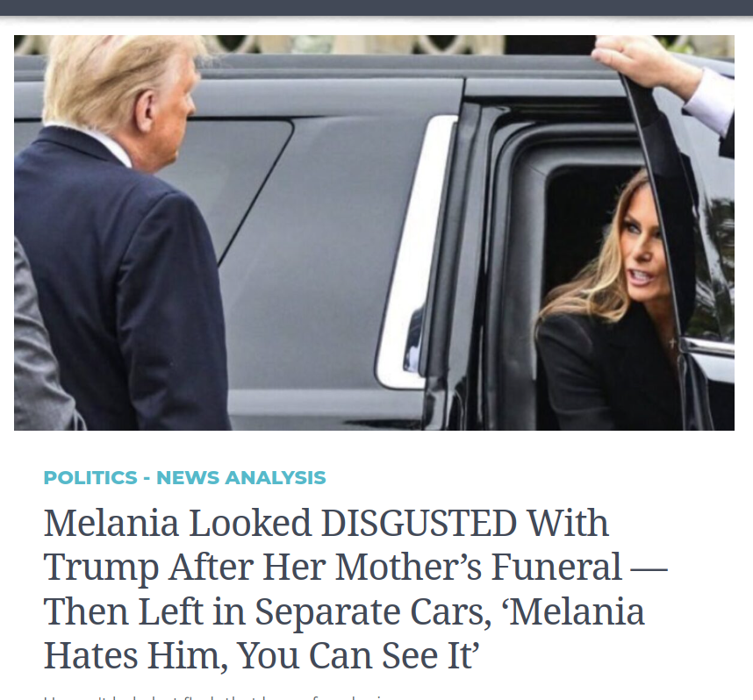Image resolution: width=753 pixels, height=700 pixels.
Task: Click the white trim on the SUV
Action: [416, 252]
